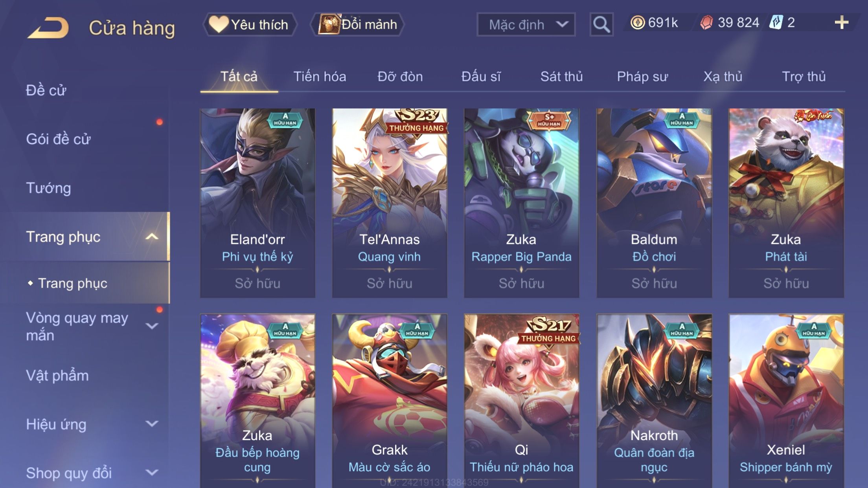The width and height of the screenshot is (868, 488).
Task: Go to Tướng in the sidebar
Action: (x=48, y=188)
